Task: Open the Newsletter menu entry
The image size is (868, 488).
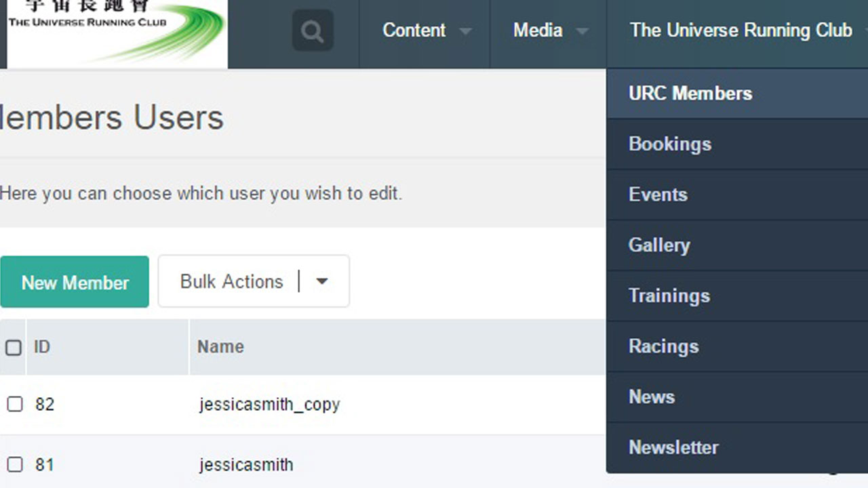Action: click(737, 447)
